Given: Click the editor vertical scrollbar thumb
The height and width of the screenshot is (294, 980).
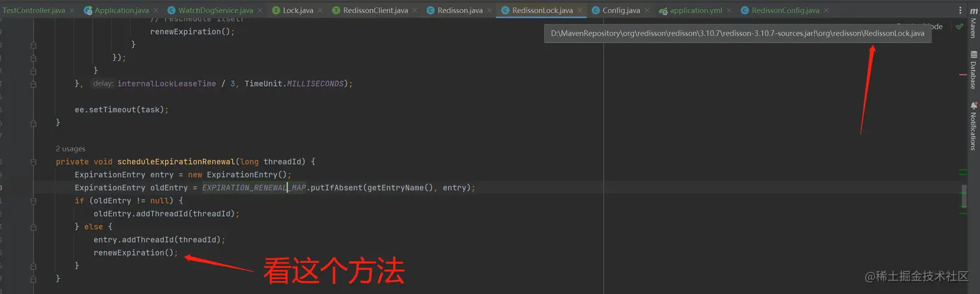Looking at the screenshot, I should (964, 197).
